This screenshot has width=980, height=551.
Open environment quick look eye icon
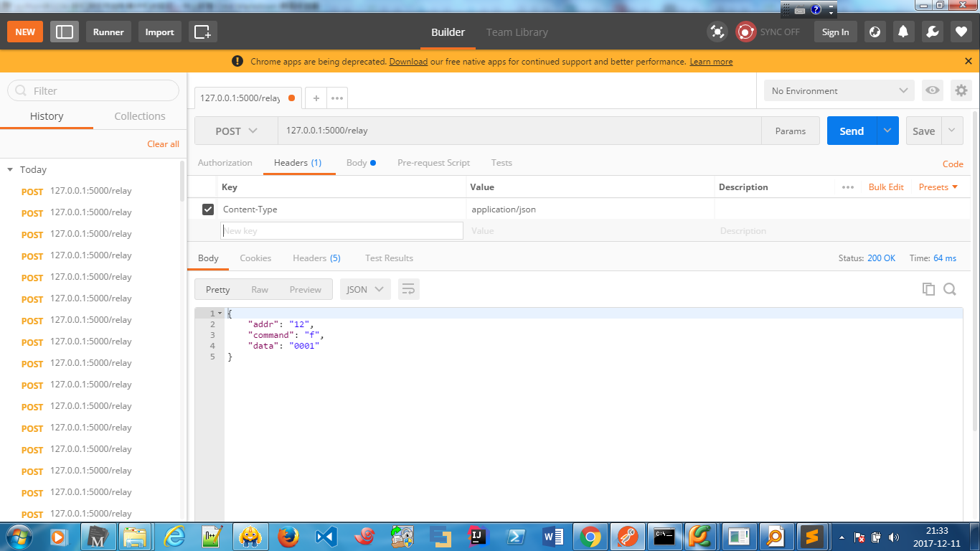(x=933, y=90)
